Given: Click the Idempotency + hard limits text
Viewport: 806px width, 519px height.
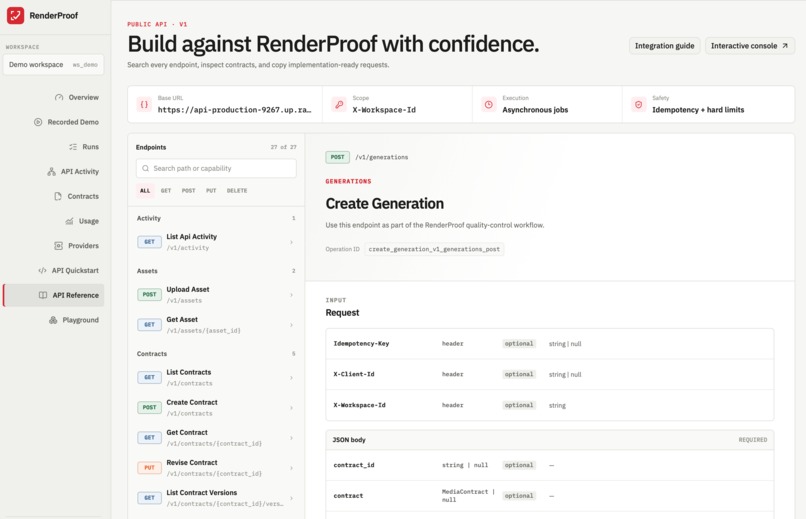Looking at the screenshot, I should pos(698,110).
